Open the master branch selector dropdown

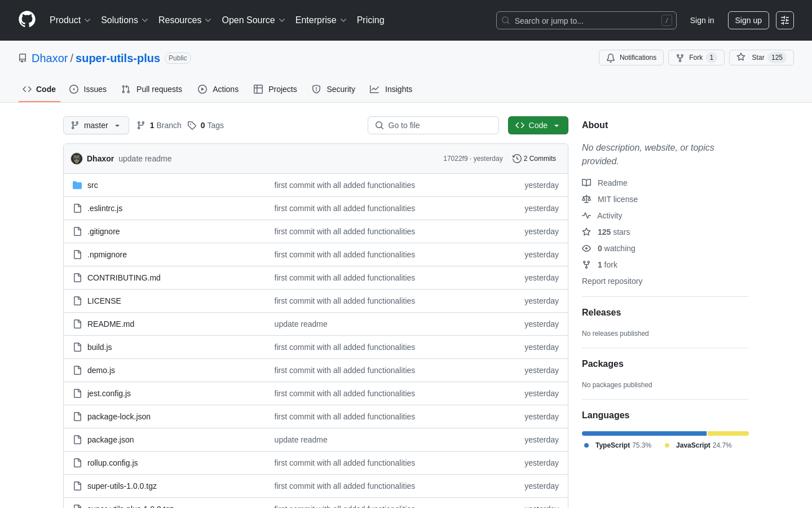coord(96,125)
